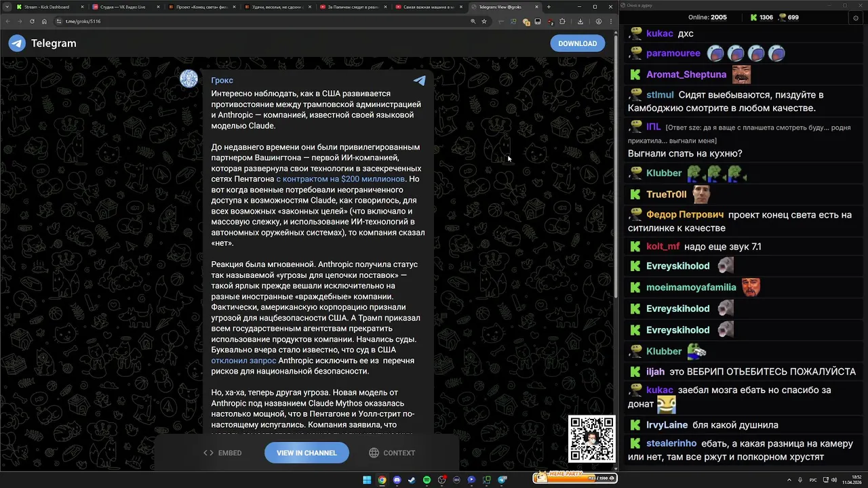Open the clock showing 18:52
The width and height of the screenshot is (868, 488).
coord(852,480)
